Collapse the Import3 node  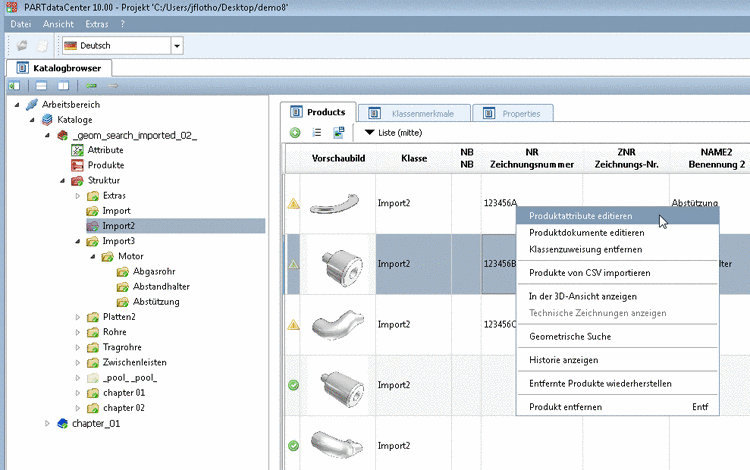point(77,241)
